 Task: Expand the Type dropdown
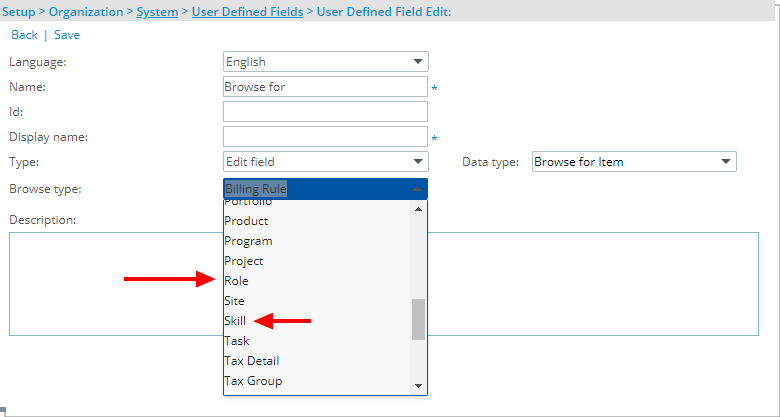tap(325, 162)
